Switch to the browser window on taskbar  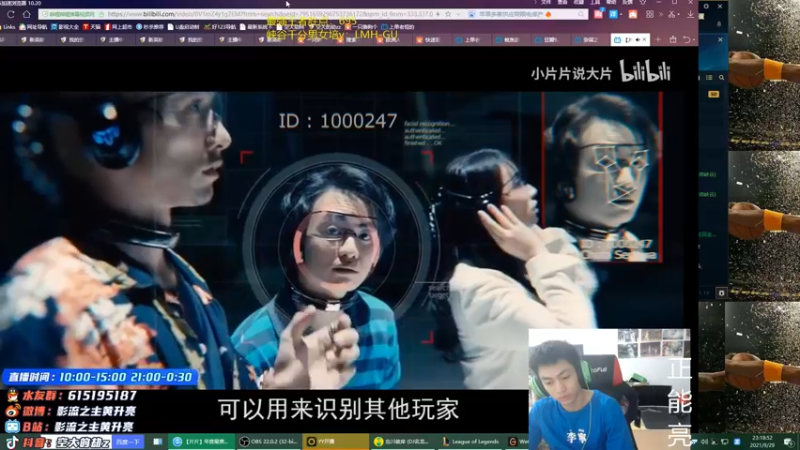[201, 442]
